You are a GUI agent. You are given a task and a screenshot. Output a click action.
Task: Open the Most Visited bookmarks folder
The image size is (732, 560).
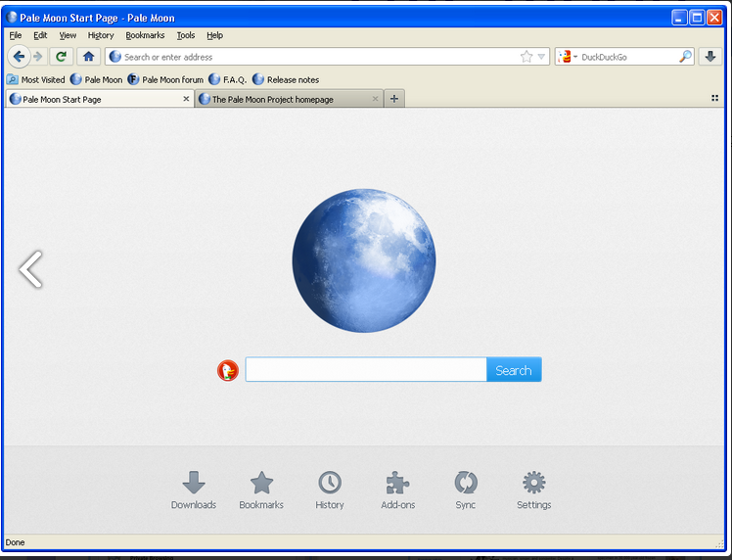click(36, 80)
